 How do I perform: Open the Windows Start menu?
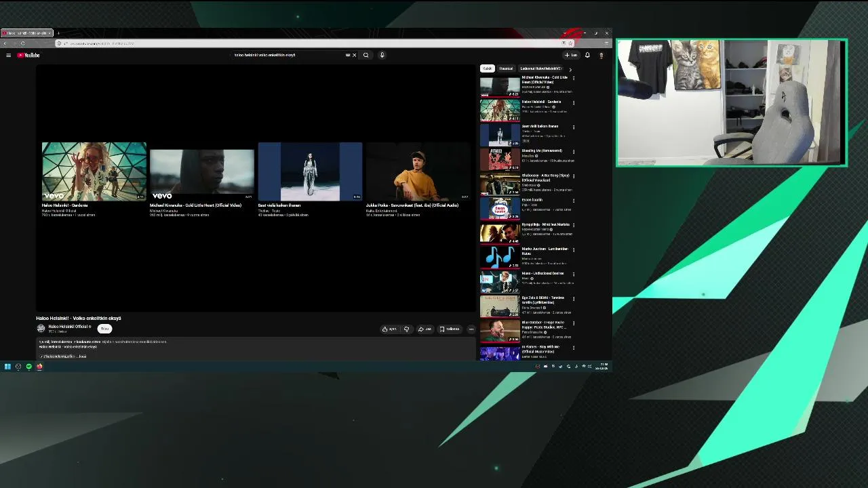tap(7, 367)
